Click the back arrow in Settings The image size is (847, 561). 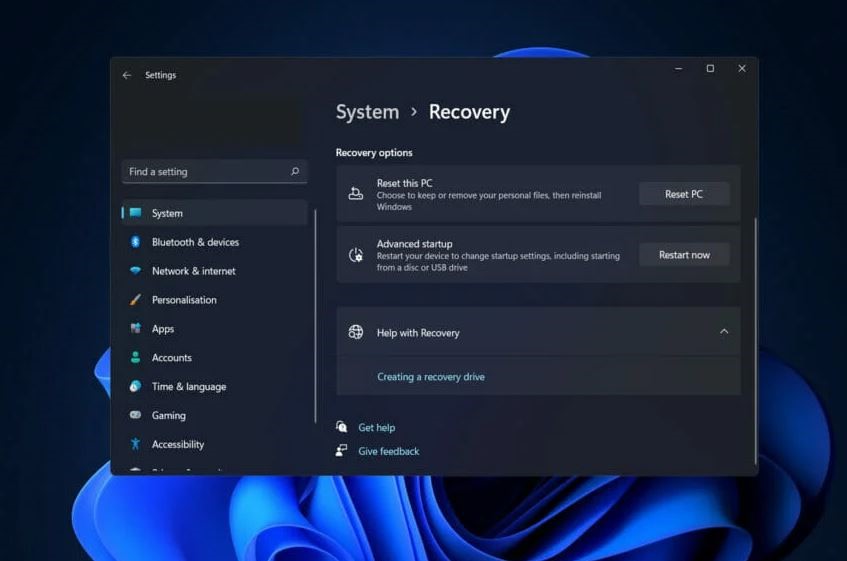[x=126, y=75]
